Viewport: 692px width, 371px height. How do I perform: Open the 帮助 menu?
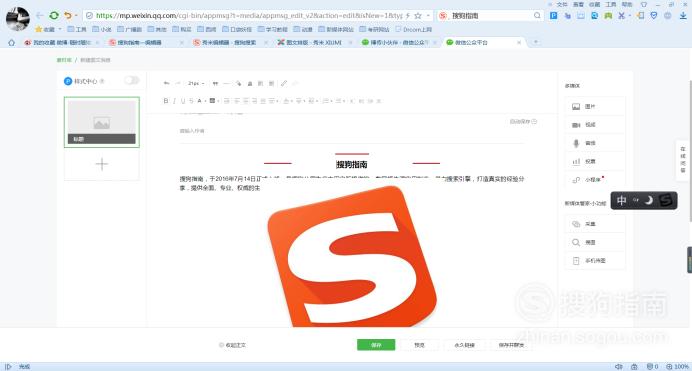[x=627, y=4]
